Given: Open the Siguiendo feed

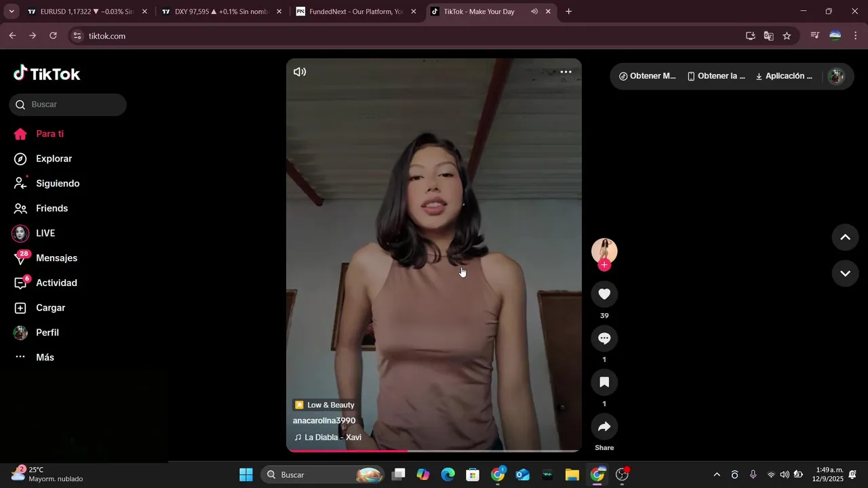Looking at the screenshot, I should tap(58, 184).
